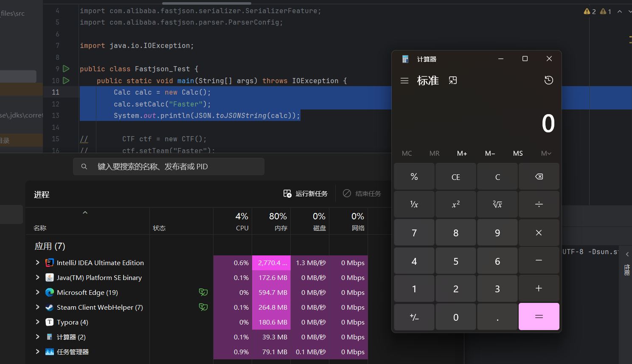
Task: Click the efficiency mode leaf on Microsoft Edge row
Action: (203, 292)
